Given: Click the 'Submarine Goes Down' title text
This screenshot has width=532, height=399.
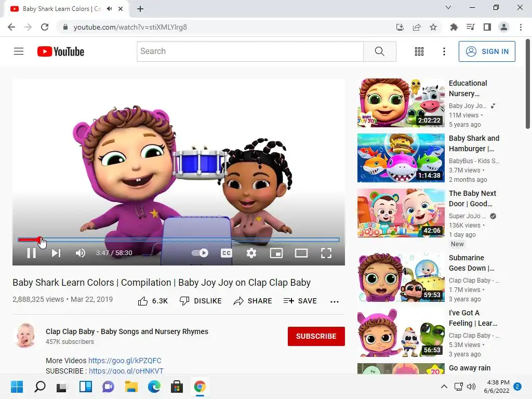Looking at the screenshot, I should point(472,263).
